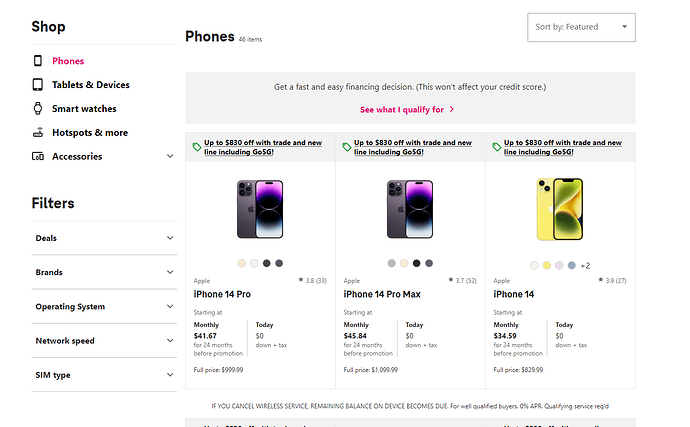Click the green tag icon on iPhone 14 Pro
This screenshot has height=427, width=690.
[197, 146]
